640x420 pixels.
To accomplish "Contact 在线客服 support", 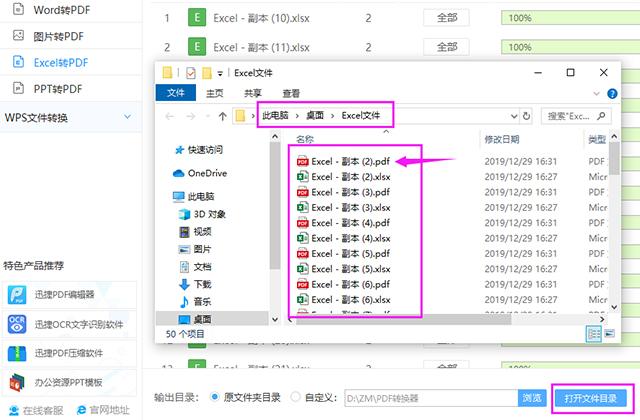I will coord(36,410).
